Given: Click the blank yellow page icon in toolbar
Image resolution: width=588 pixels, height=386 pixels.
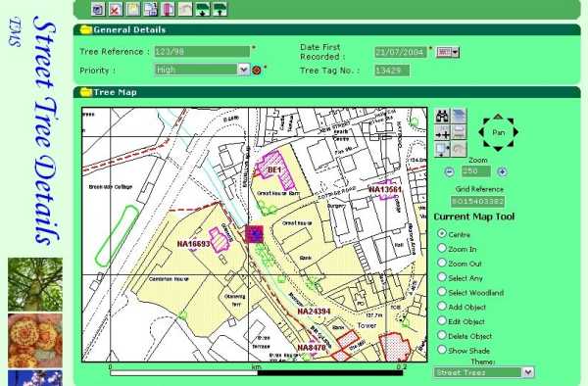Looking at the screenshot, I should 132,9.
